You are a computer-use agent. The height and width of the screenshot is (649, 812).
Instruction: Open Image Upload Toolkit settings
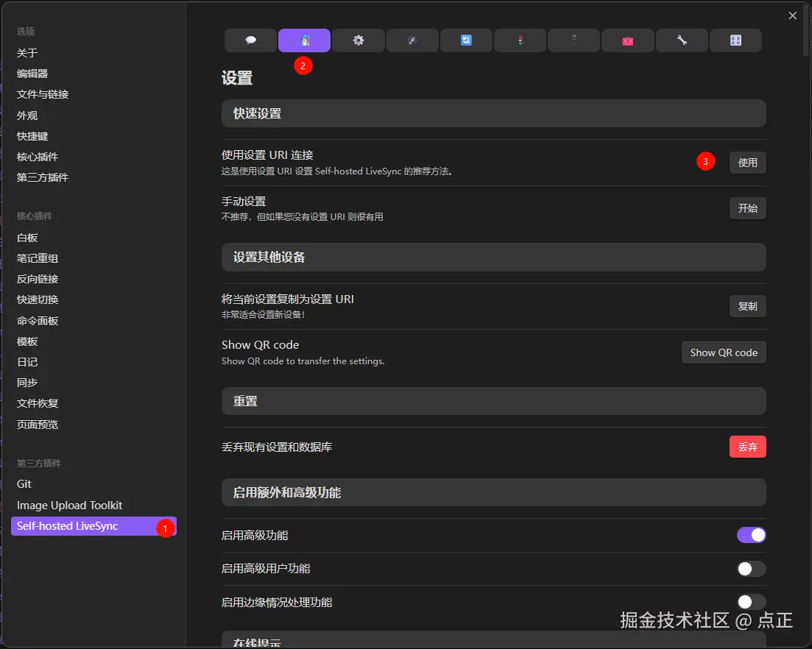[x=68, y=505]
